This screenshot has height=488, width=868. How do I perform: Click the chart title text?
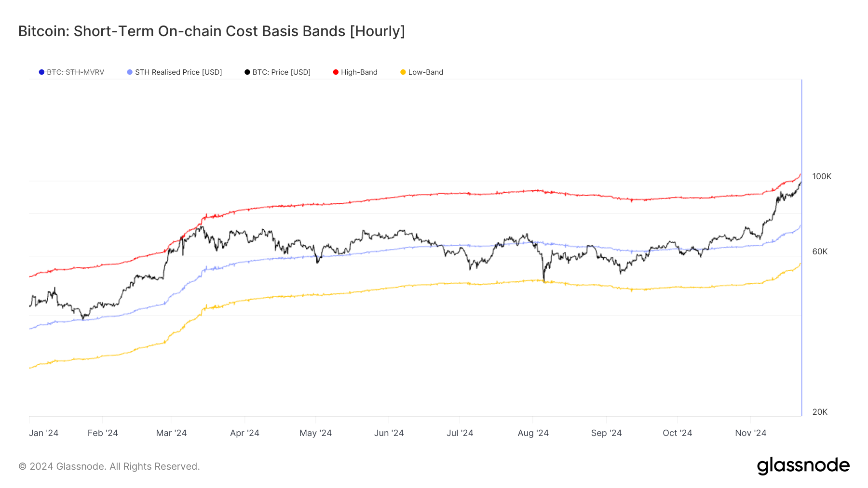[x=211, y=31]
